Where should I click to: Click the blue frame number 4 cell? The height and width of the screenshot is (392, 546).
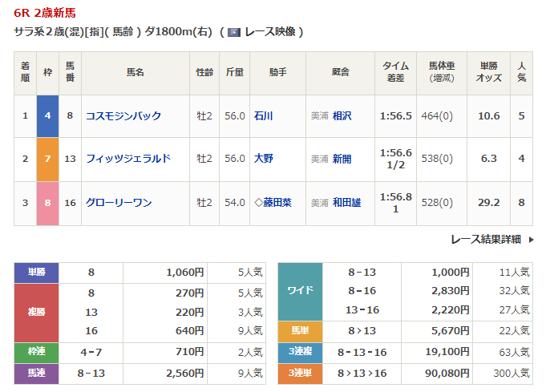pyautogui.click(x=47, y=115)
